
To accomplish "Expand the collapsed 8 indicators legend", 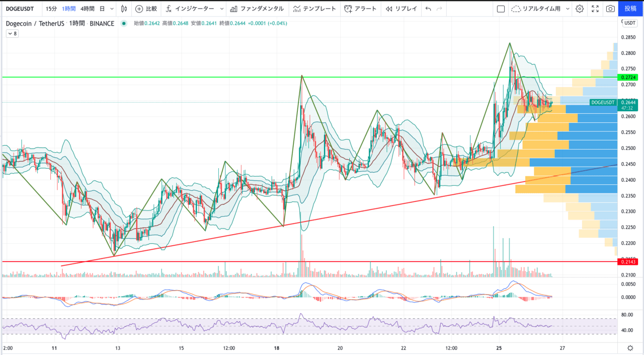I will click(12, 34).
